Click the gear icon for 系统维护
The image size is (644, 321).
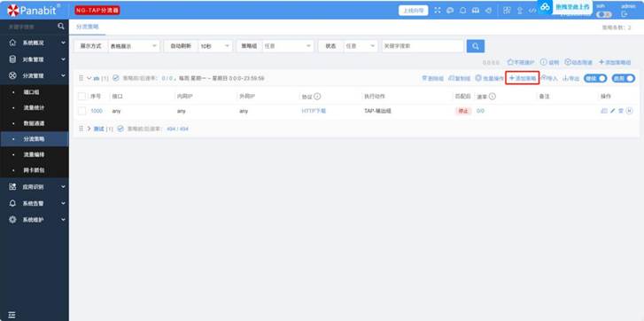coord(12,220)
